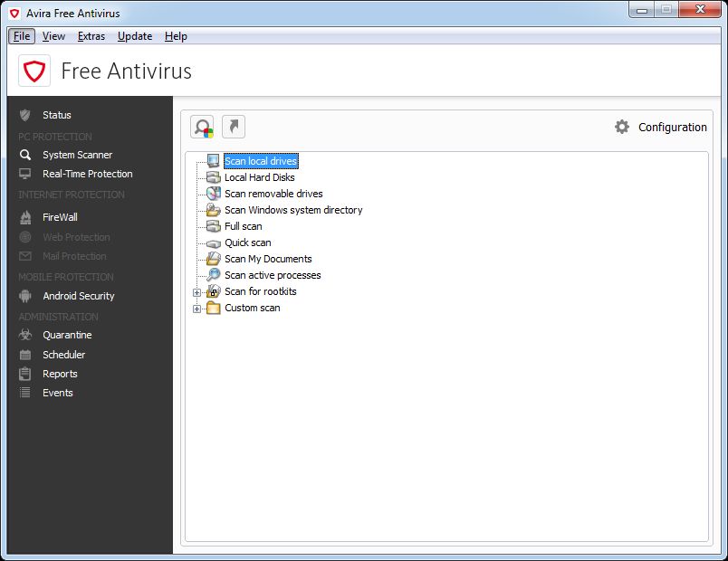Image resolution: width=728 pixels, height=561 pixels.
Task: Open Real-Time Protection section
Action: (x=88, y=174)
